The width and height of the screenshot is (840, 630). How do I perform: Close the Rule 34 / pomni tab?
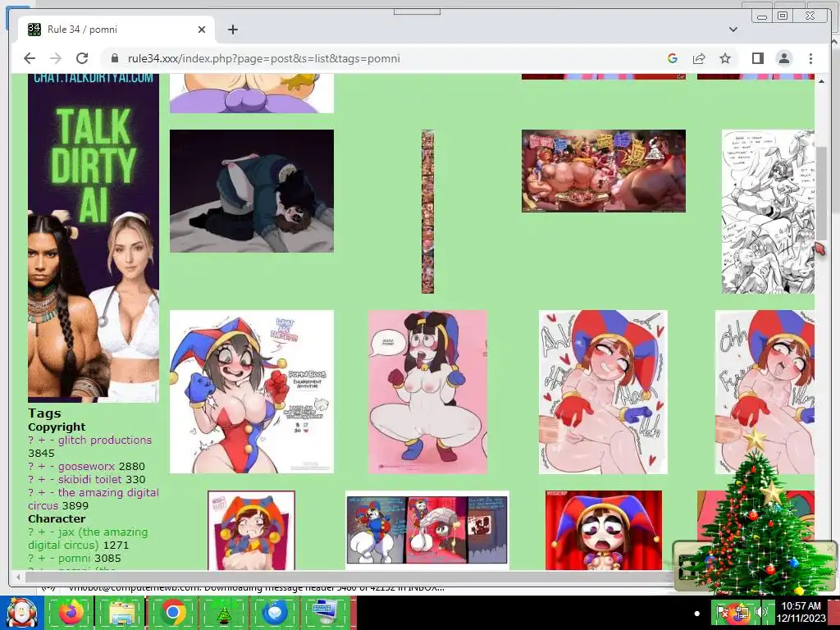202,30
